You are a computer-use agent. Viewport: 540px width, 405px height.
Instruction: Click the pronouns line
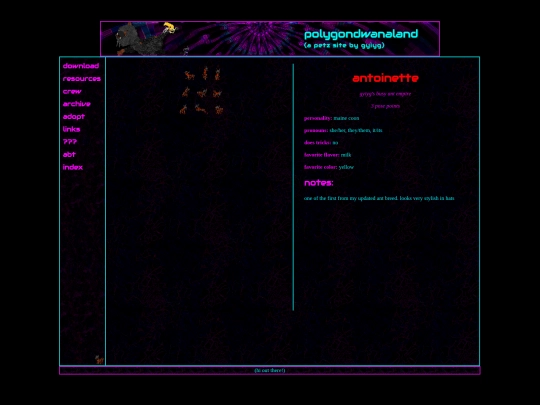tap(343, 130)
